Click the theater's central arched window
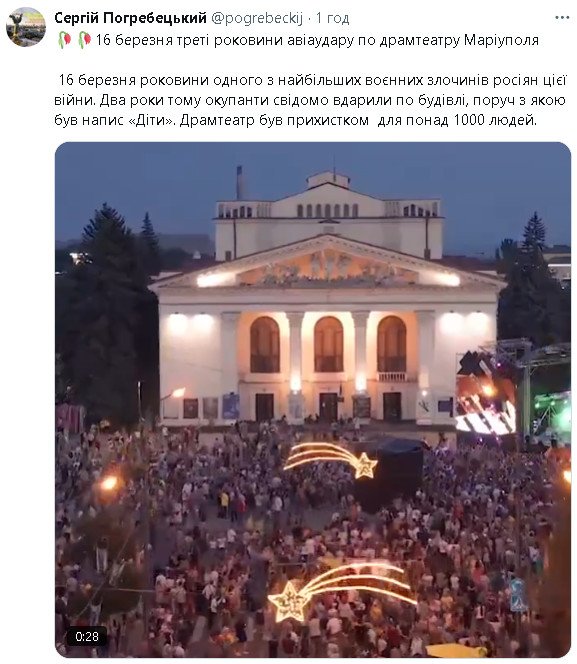The image size is (577, 664). (x=329, y=344)
